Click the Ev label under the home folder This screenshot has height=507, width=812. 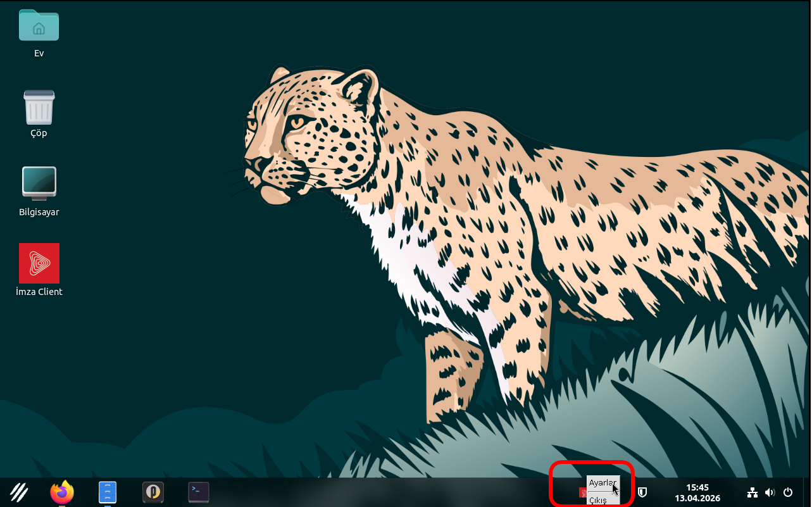[39, 53]
